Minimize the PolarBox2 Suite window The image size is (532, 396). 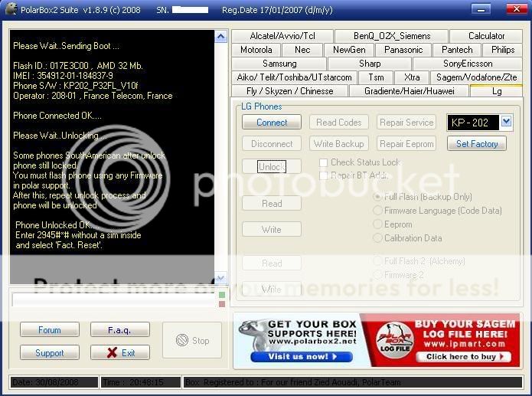(481, 9)
